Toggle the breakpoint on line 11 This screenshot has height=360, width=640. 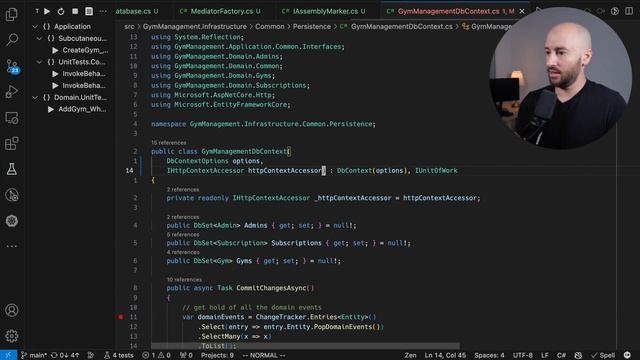click(x=121, y=317)
